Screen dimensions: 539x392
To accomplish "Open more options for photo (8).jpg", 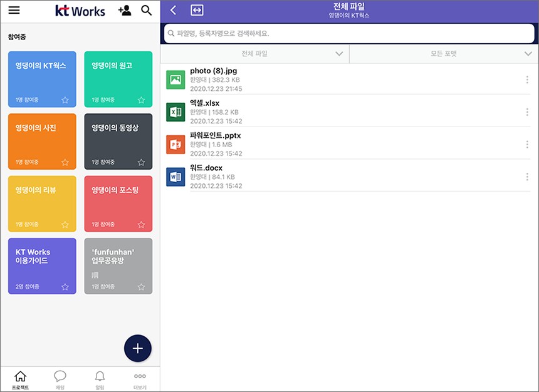I will pos(527,80).
